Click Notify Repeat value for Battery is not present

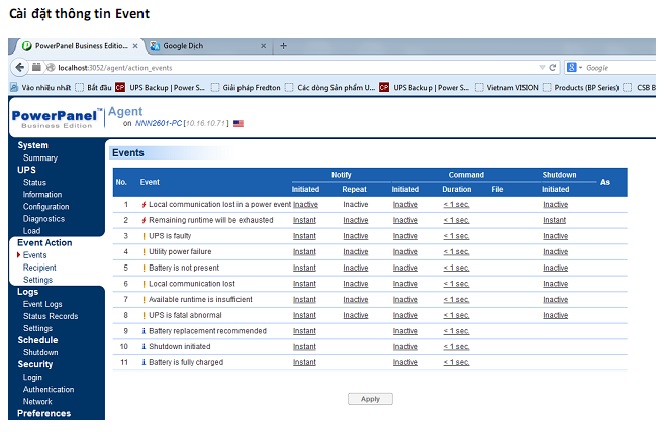355,268
